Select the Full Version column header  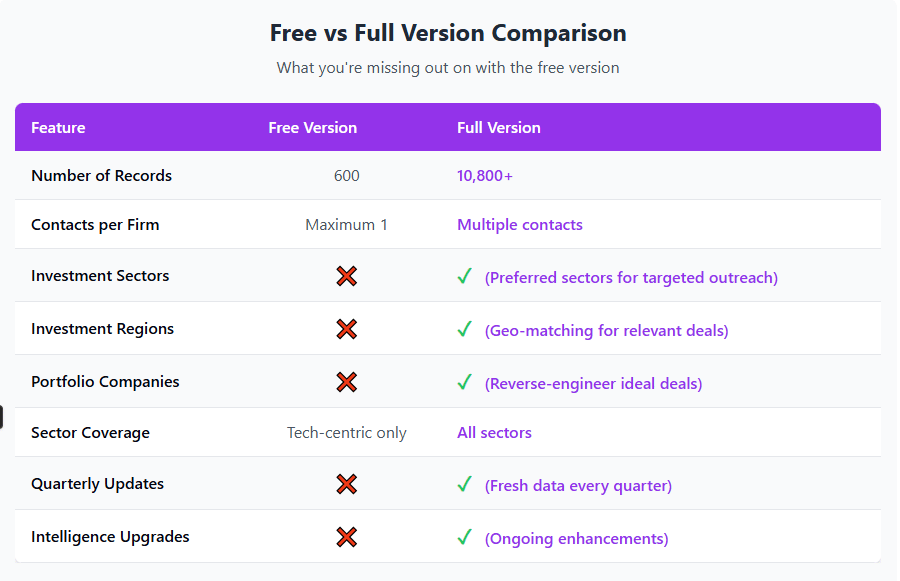click(499, 127)
